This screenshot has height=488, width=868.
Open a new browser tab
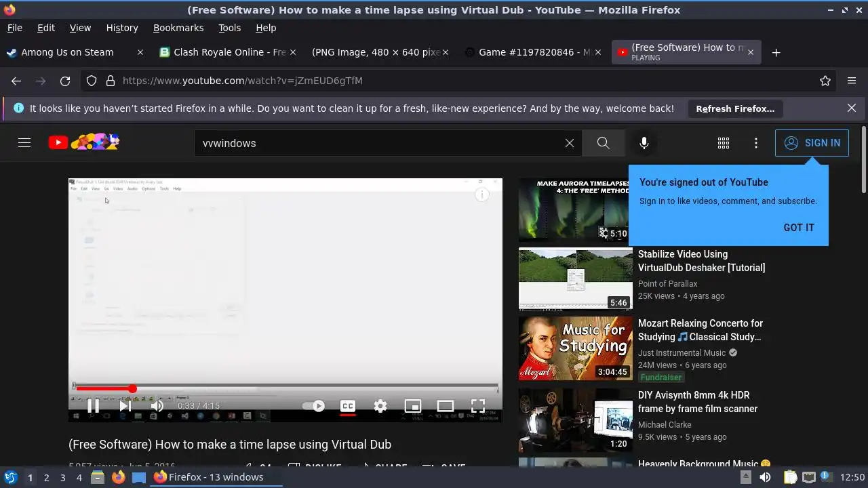coord(776,52)
